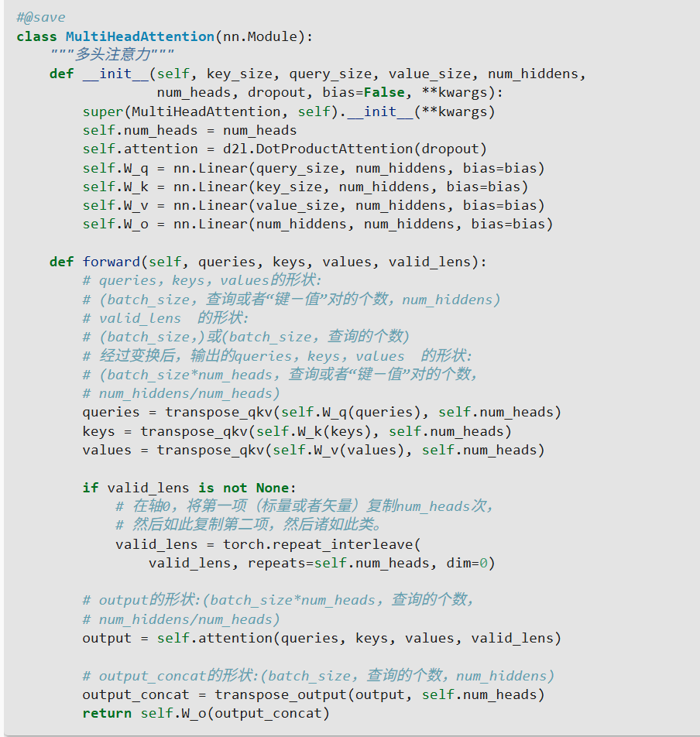Select the class name MultiHeadAttention in the class declaration
This screenshot has width=700, height=737.
pos(140,36)
